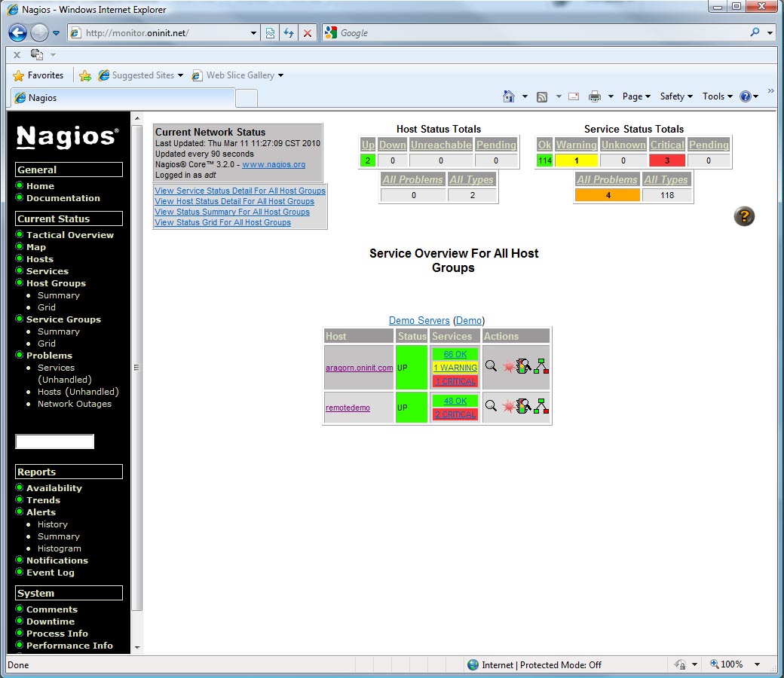This screenshot has width=784, height=678.
Task: Click the yellow 1 WARNING services cell
Action: (x=455, y=368)
